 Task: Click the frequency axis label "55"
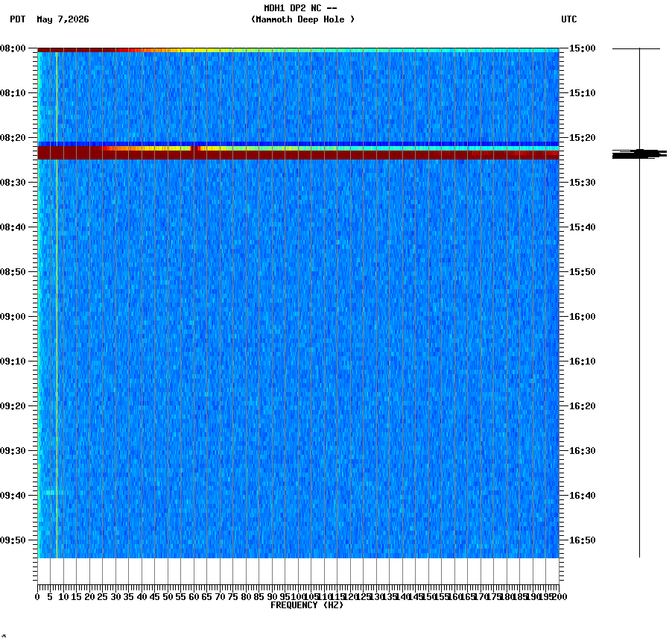click(x=181, y=597)
